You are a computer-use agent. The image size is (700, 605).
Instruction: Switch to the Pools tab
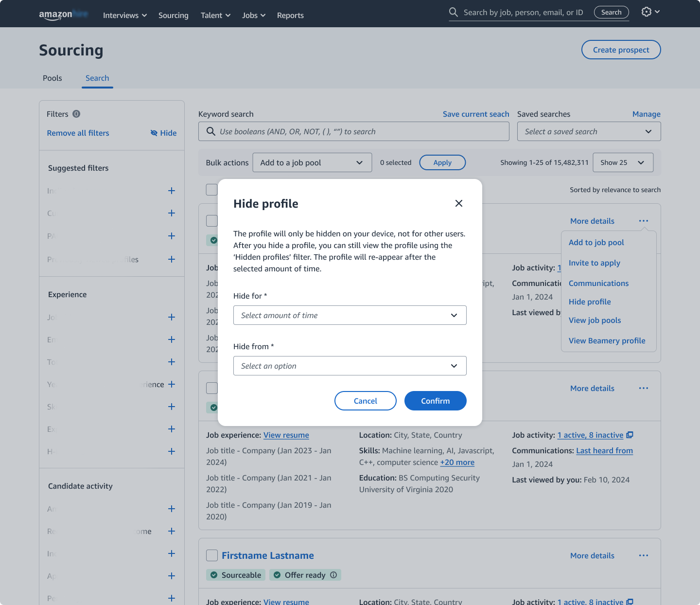click(52, 78)
